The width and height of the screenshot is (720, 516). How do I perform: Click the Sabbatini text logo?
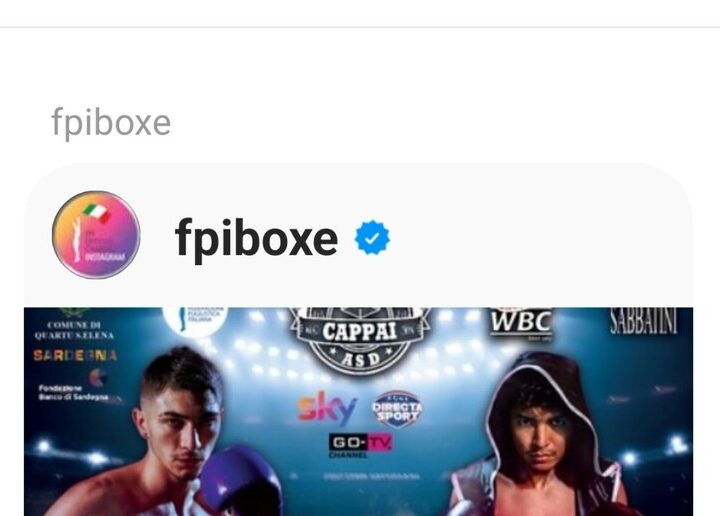[x=644, y=321]
